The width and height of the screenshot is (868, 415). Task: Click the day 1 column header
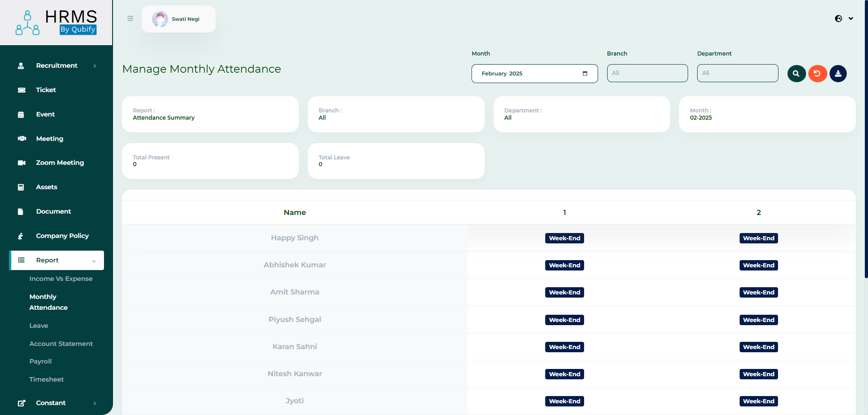(x=564, y=212)
